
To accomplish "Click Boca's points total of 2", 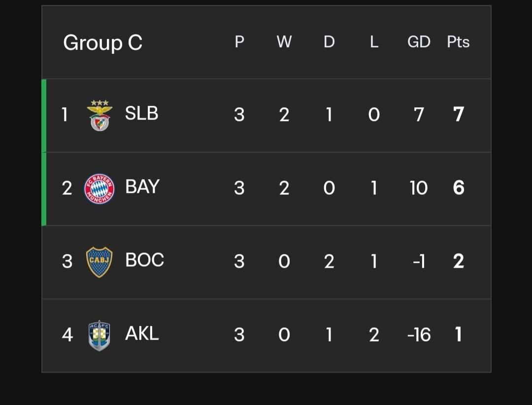I will [458, 261].
